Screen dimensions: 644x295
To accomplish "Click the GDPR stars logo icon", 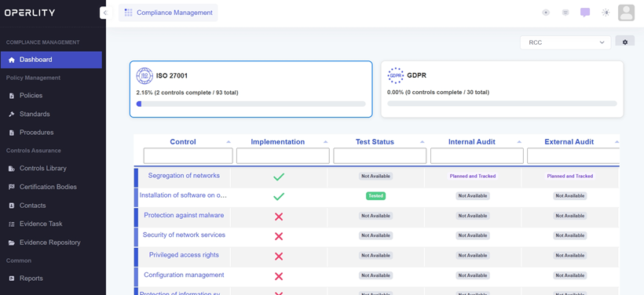I will tap(396, 76).
